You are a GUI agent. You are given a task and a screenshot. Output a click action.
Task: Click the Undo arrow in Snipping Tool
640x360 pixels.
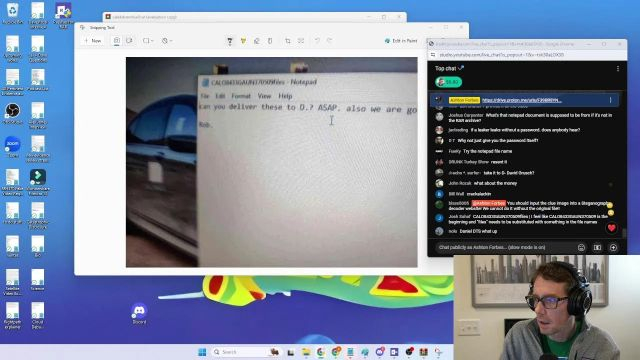coord(317,40)
